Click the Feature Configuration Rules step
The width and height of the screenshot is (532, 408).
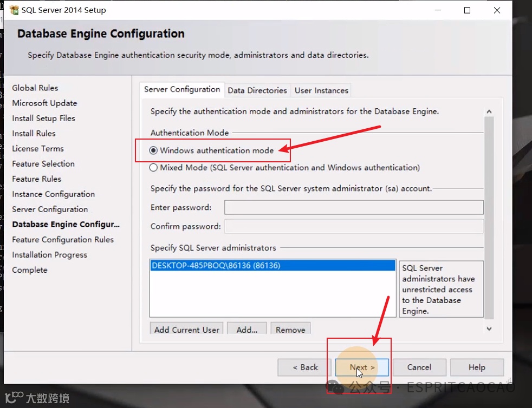[63, 240]
